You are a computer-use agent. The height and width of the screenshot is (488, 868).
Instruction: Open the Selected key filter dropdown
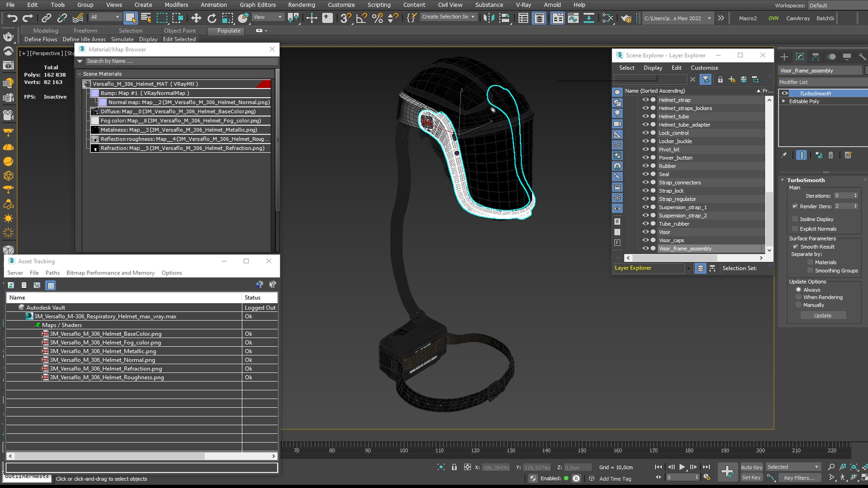[x=793, y=467]
